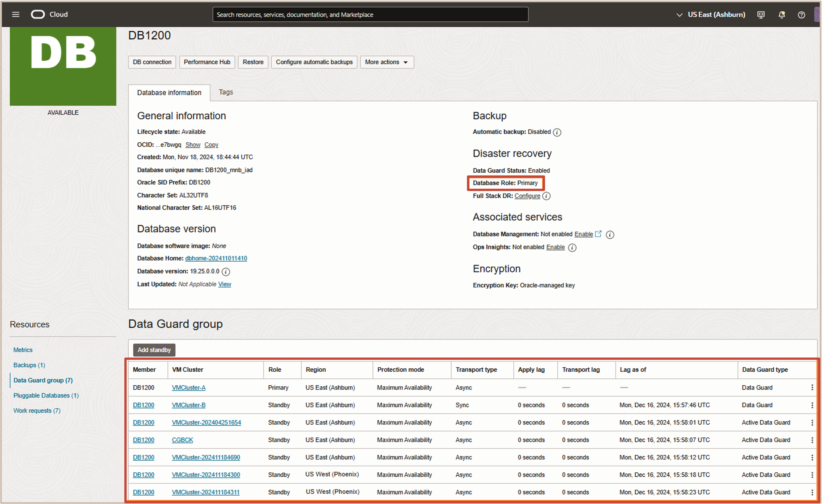Click the search resources input field
The image size is (822, 504).
(x=370, y=15)
